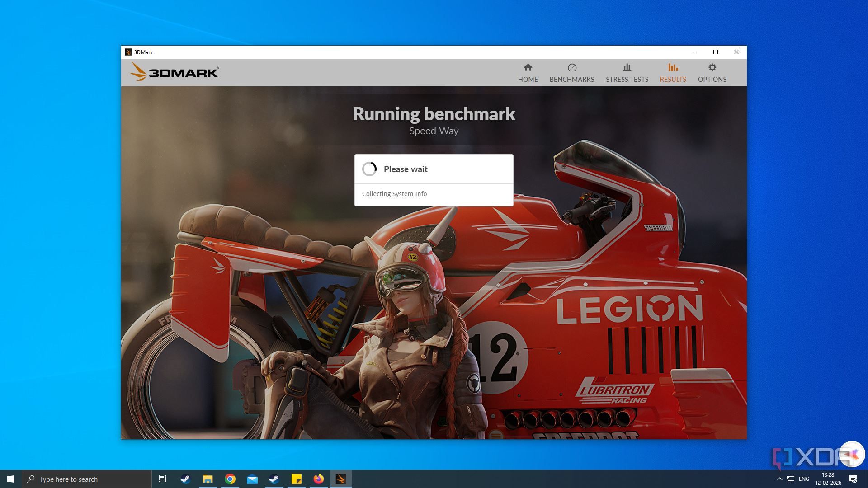This screenshot has height=488, width=868.
Task: Click the 3DMark logo in header
Action: tap(174, 72)
